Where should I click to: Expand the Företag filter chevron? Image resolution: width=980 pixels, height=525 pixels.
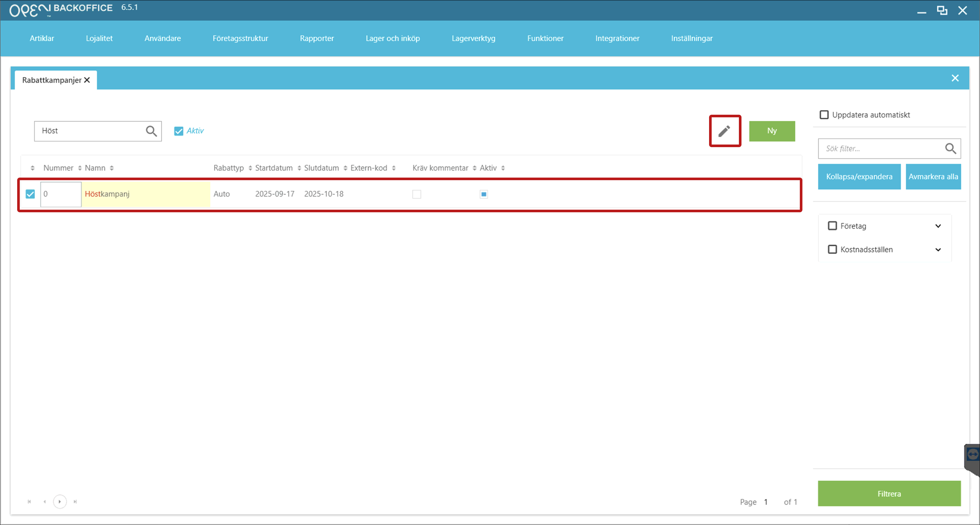(x=938, y=226)
